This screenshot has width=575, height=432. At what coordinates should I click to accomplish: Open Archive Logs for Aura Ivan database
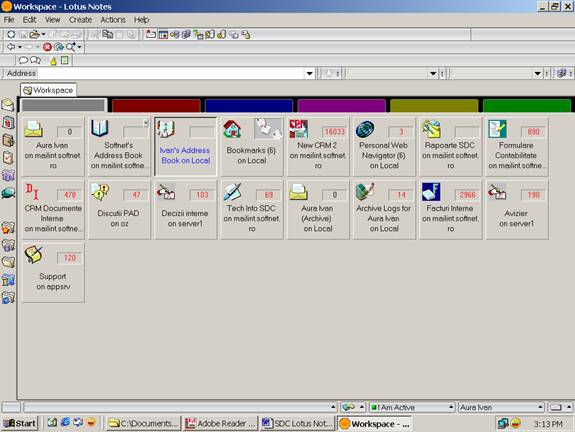(384, 209)
